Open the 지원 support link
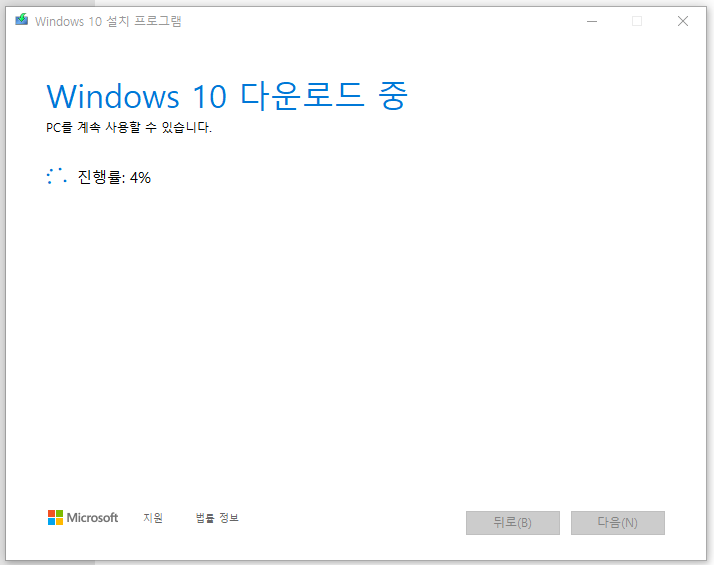This screenshot has height=565, width=714. (x=153, y=518)
